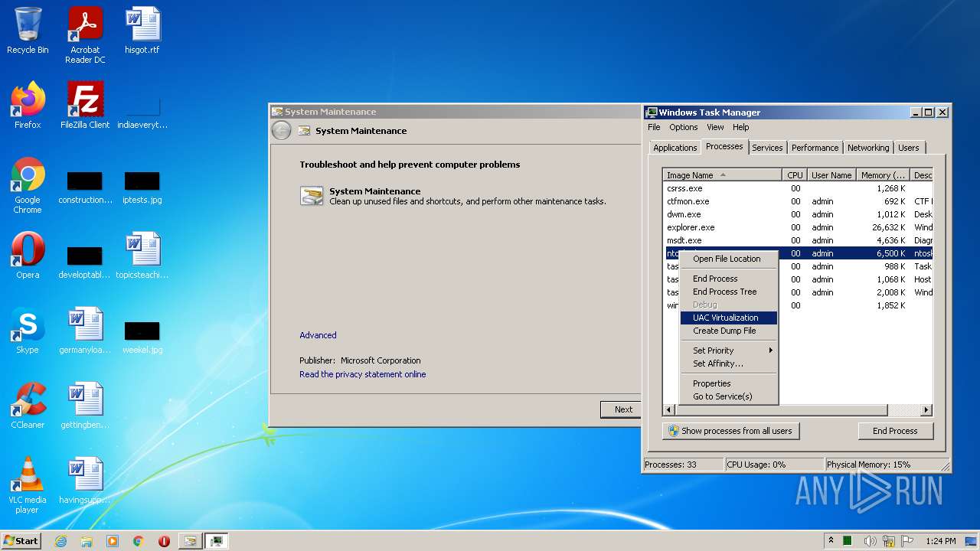
Task: Click the volume icon in system tray
Action: [x=871, y=541]
